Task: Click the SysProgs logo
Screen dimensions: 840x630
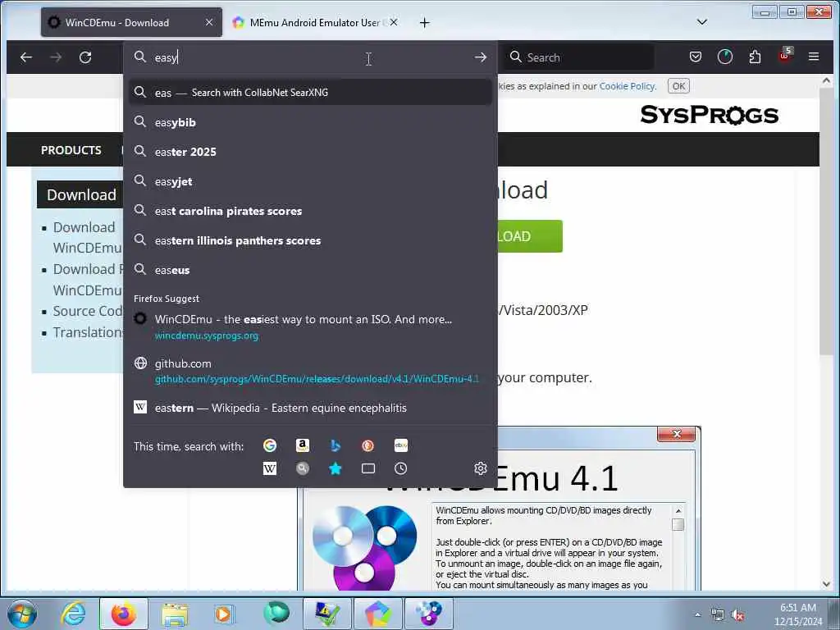Action: tap(709, 115)
